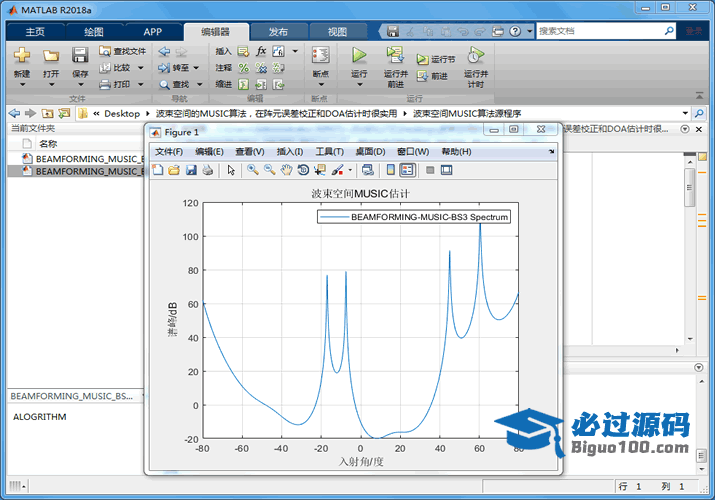Viewport: 715px width, 500px height.
Task: Activate the Rotate 3D tool
Action: pyautogui.click(x=303, y=170)
